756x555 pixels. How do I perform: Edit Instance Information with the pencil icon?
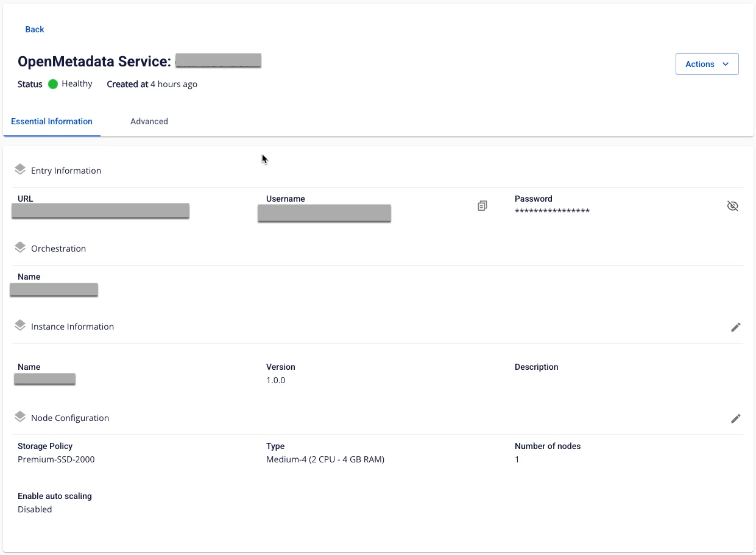736,327
